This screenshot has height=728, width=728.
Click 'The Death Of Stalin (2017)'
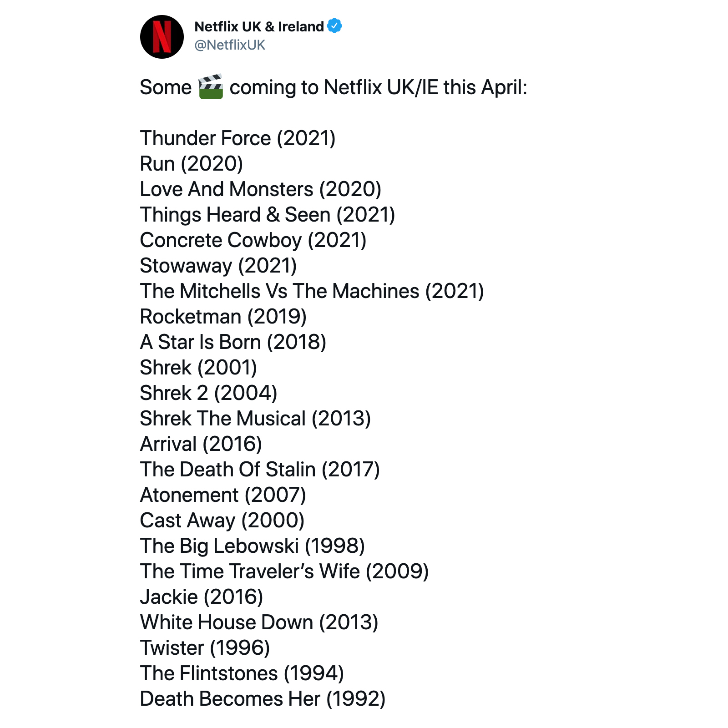click(x=260, y=470)
